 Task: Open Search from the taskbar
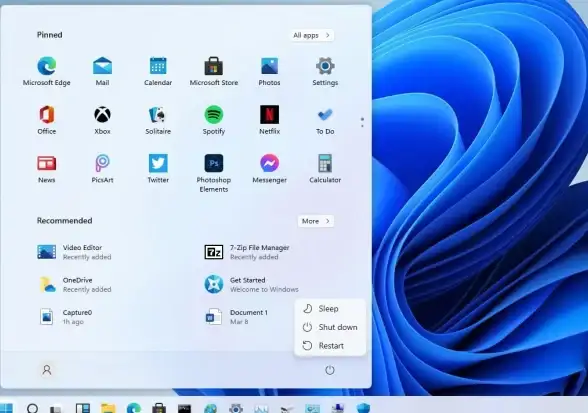32,408
